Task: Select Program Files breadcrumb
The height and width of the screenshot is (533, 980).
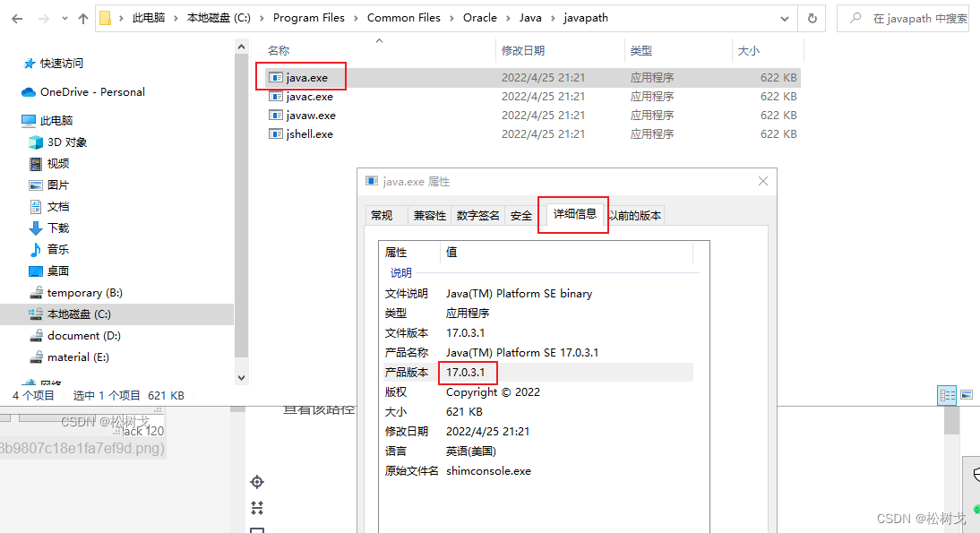Action: pos(309,18)
